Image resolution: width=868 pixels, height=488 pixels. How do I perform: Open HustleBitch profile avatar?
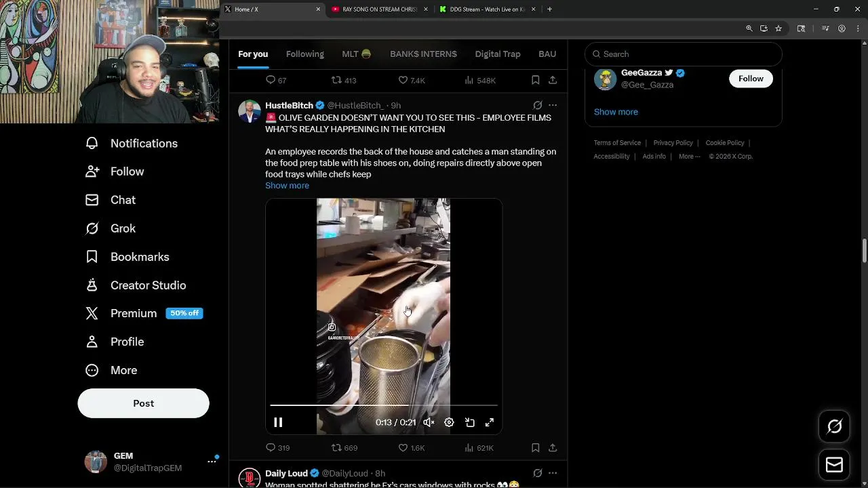click(250, 111)
